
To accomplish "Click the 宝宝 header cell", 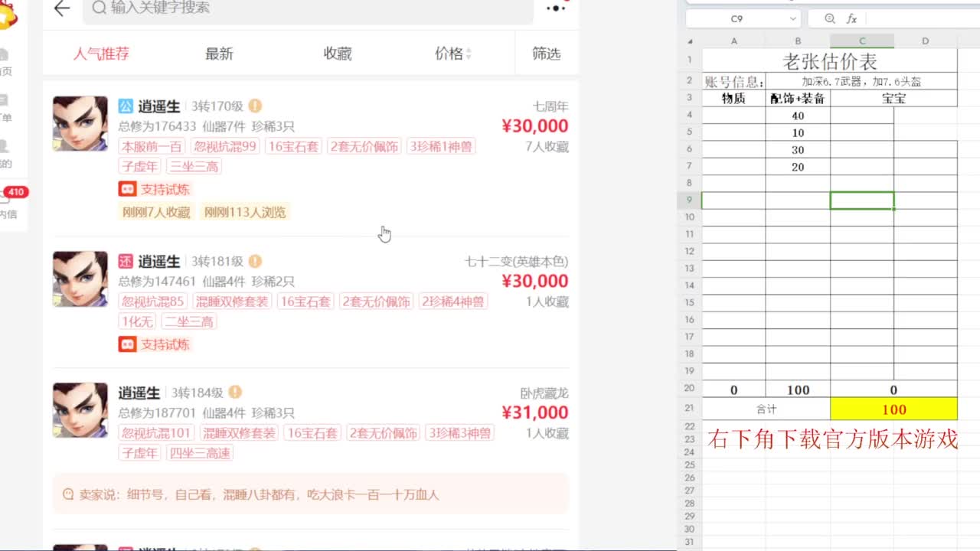I will tap(893, 98).
